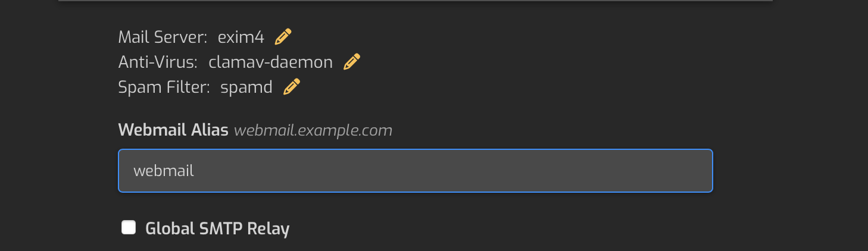
Task: Select the clamav-daemon service name
Action: [270, 62]
